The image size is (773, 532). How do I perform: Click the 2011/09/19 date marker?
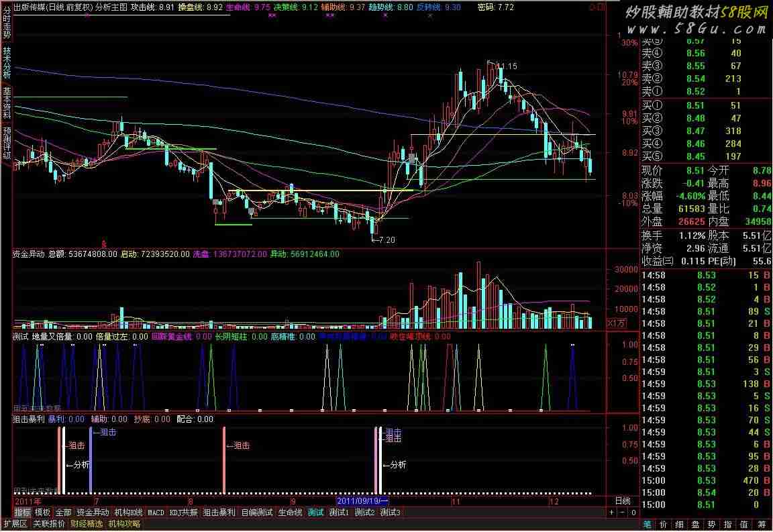(363, 501)
